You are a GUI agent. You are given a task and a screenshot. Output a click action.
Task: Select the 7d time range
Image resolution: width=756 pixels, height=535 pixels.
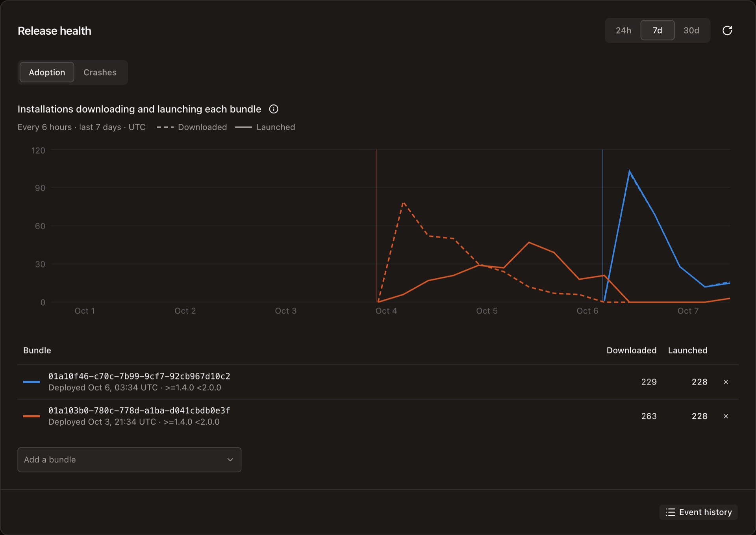tap(657, 30)
